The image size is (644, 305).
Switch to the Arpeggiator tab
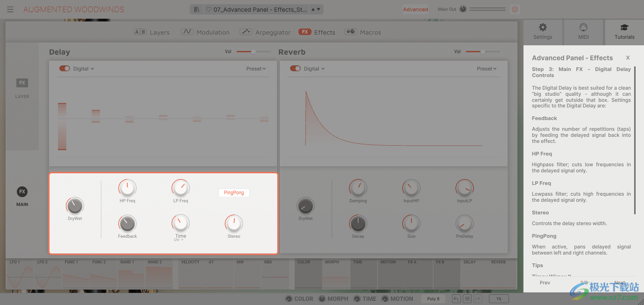[265, 32]
